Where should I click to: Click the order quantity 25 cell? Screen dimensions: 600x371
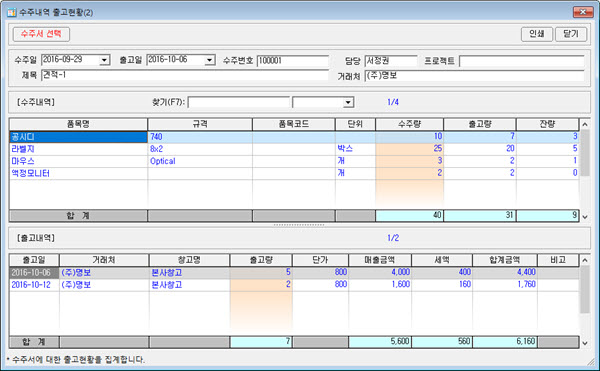410,149
